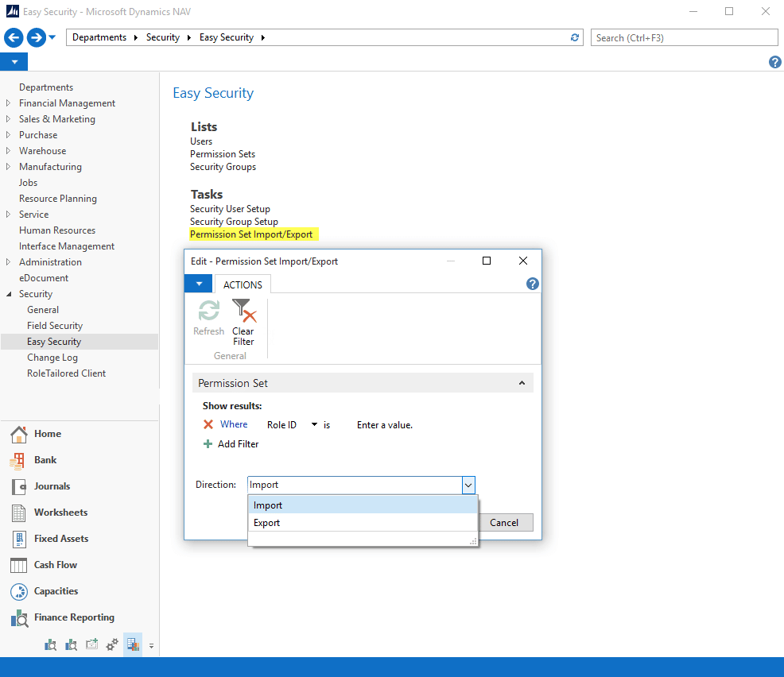Expand the Sales & Marketing tree node

(8, 119)
